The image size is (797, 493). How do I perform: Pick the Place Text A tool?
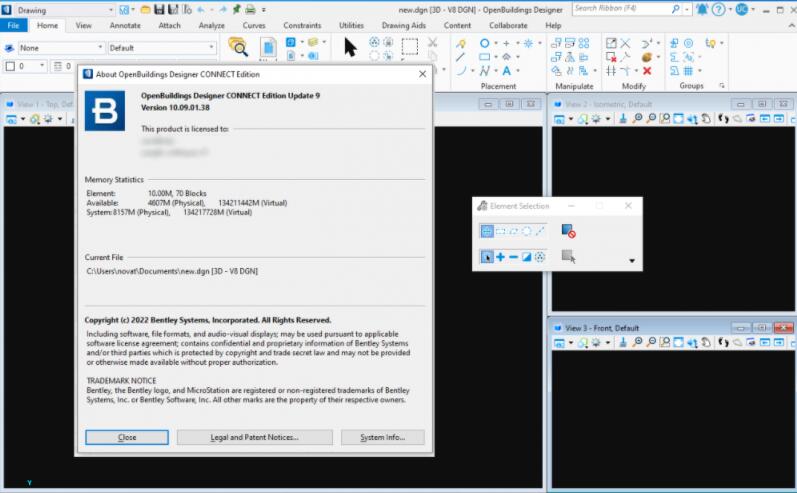tap(506, 71)
